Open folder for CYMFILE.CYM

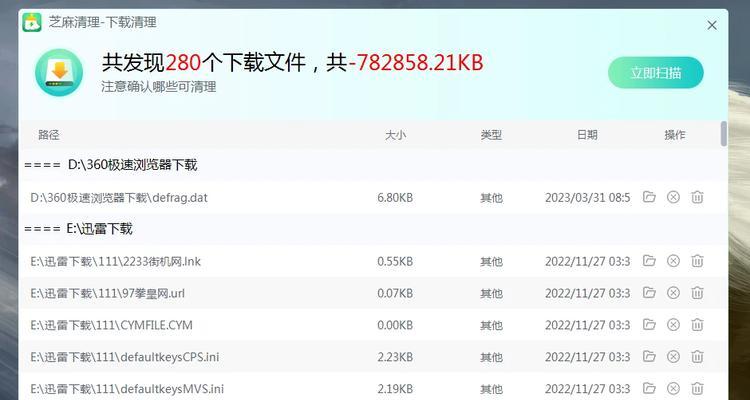[x=649, y=324]
